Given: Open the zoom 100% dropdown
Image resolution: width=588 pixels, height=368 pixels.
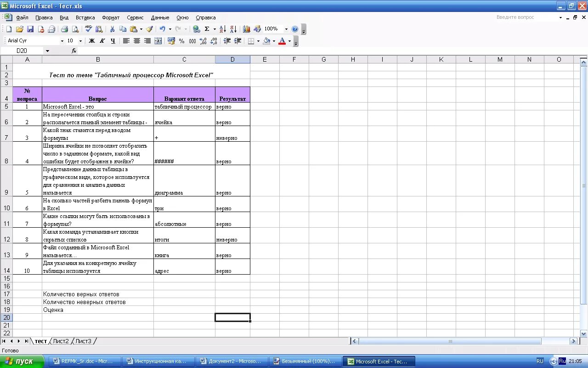Looking at the screenshot, I should (286, 29).
